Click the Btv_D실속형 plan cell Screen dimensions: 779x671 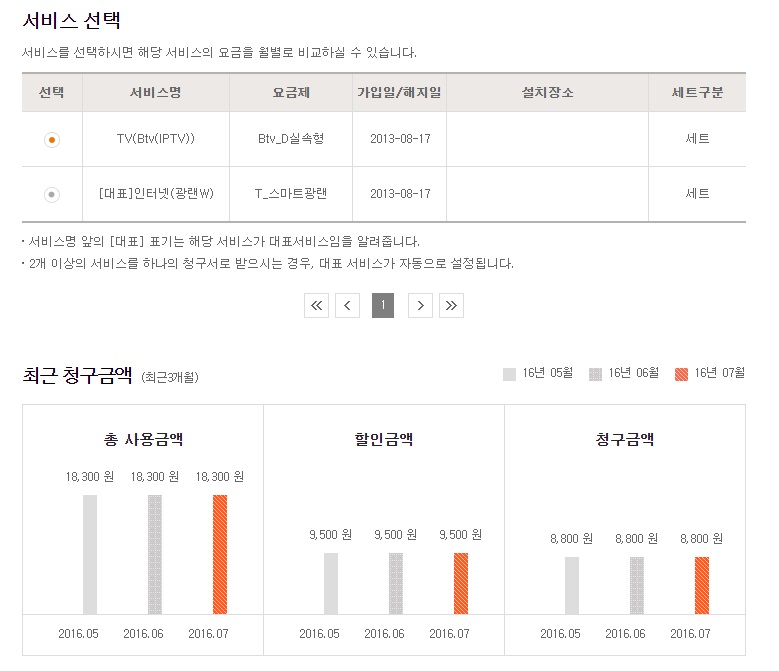pyautogui.click(x=291, y=139)
